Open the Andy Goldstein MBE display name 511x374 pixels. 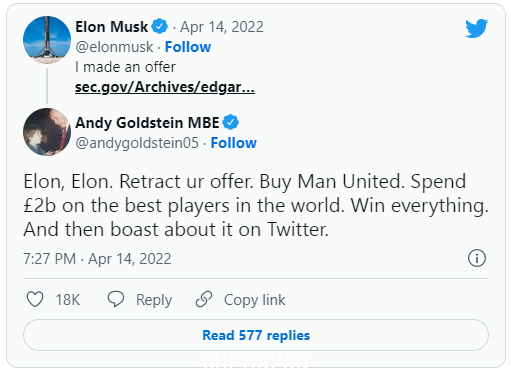147,123
